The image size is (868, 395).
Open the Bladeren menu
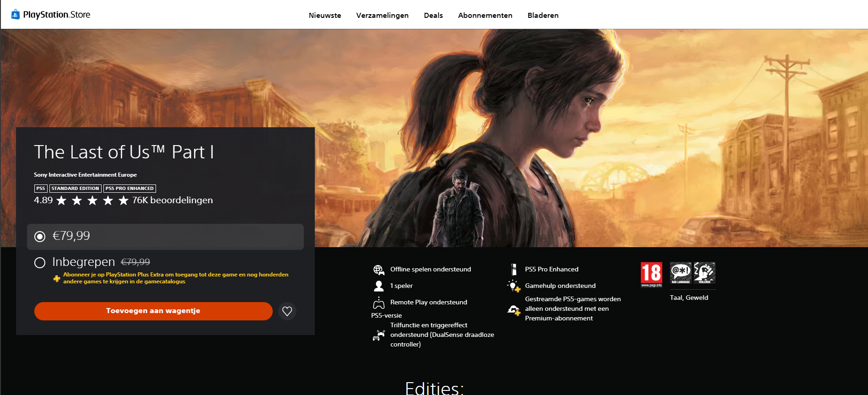pyautogui.click(x=543, y=15)
